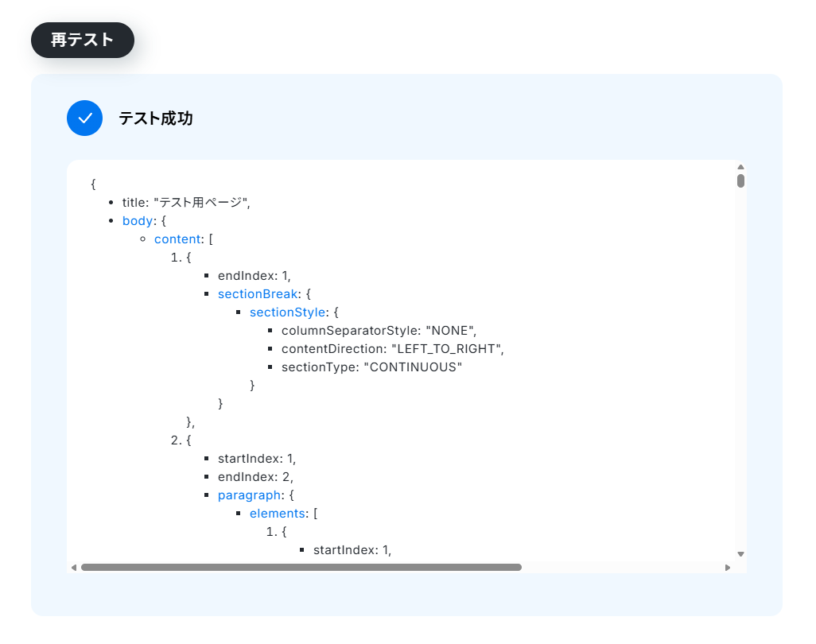Click the vertical scrollbar up arrow

740,167
